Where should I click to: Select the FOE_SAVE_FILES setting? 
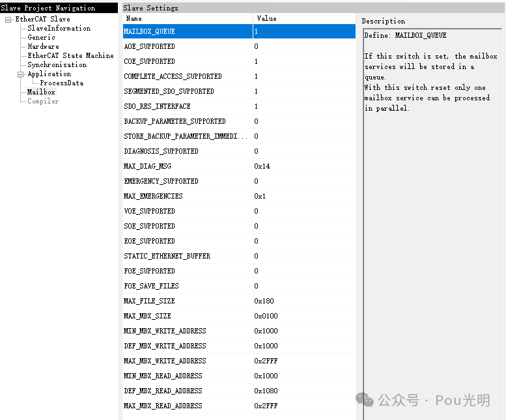click(239, 286)
